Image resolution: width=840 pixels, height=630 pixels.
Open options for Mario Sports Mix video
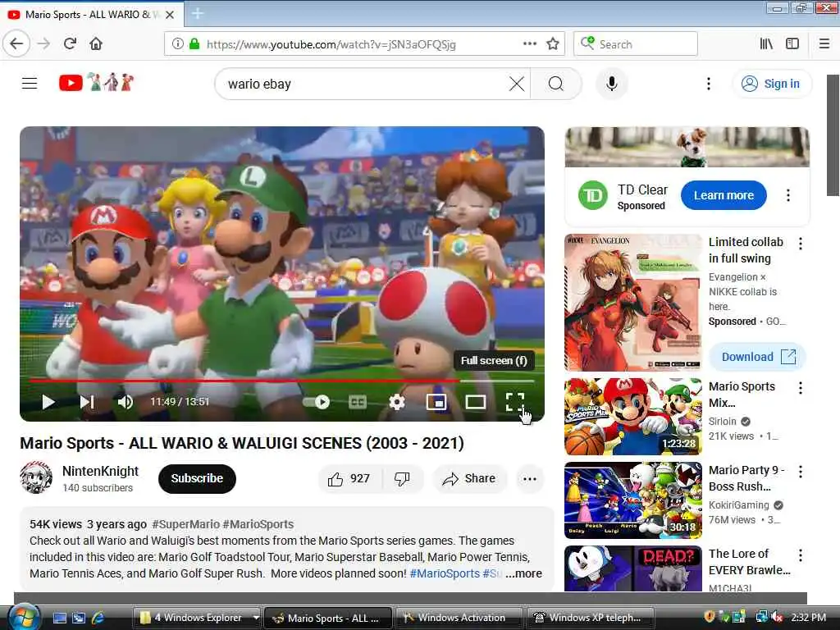pos(801,388)
